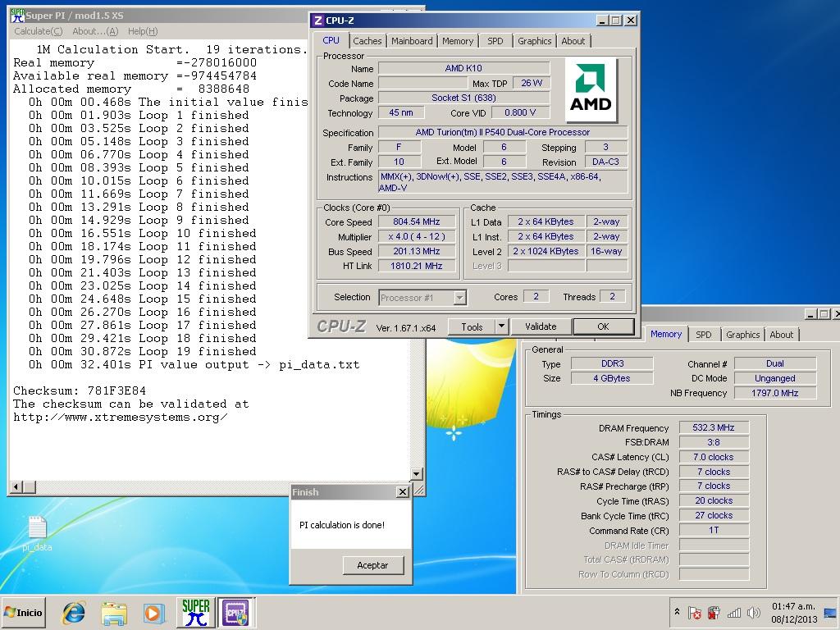Screen dimensions: 840x630
Task: Switch to the Caches tab
Action: 367,41
